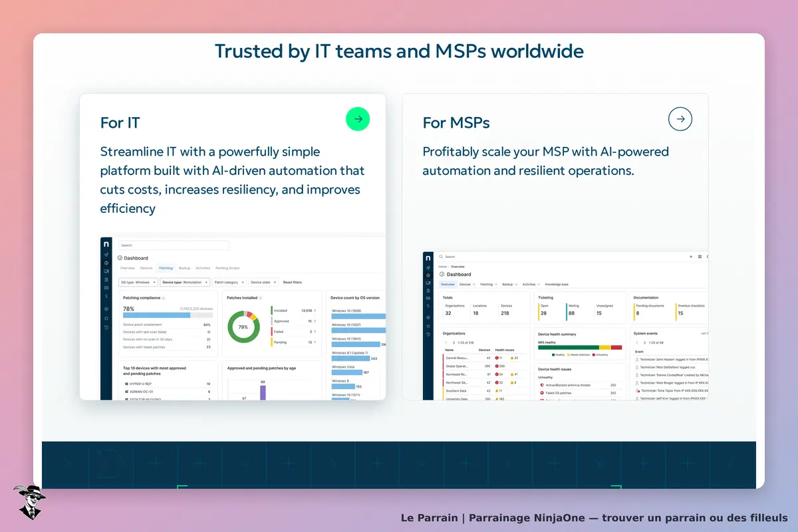798x532 pixels.
Task: Go to the next page of Organizations
Action: point(454,342)
